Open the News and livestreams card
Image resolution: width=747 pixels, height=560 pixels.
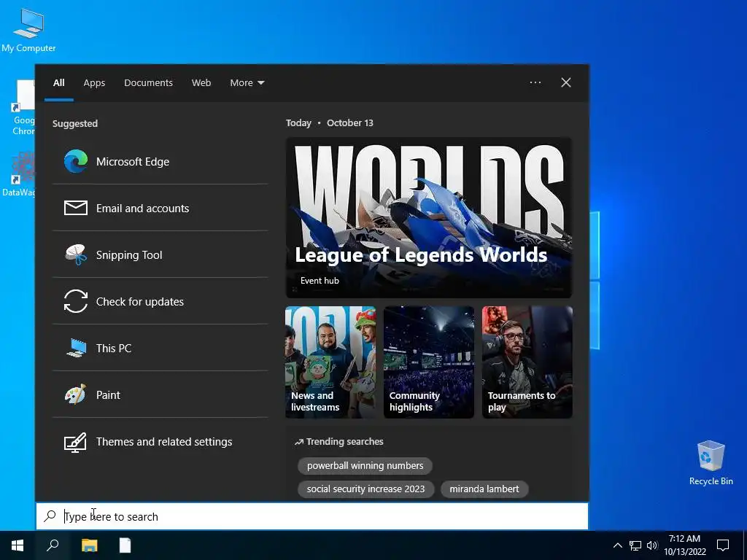330,362
